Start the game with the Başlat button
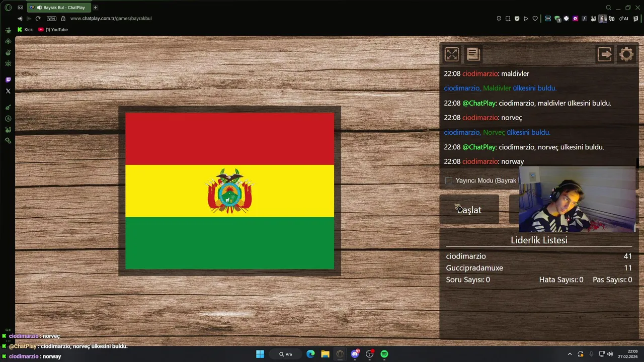 click(x=469, y=210)
